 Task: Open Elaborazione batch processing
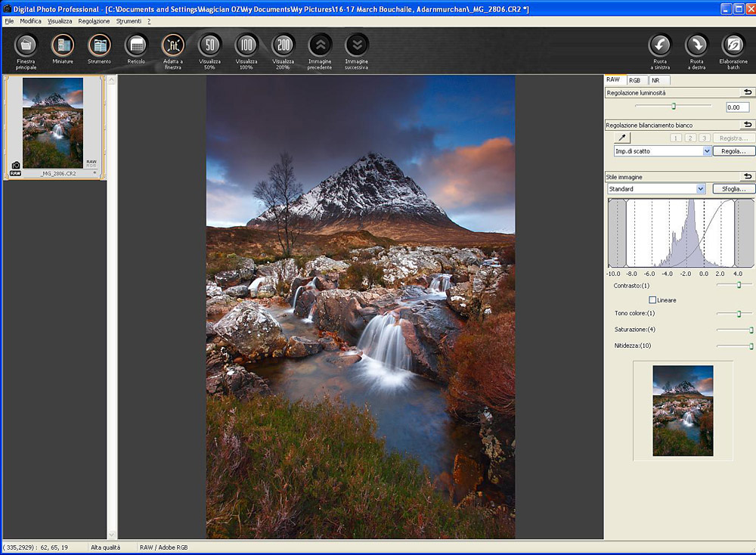733,46
